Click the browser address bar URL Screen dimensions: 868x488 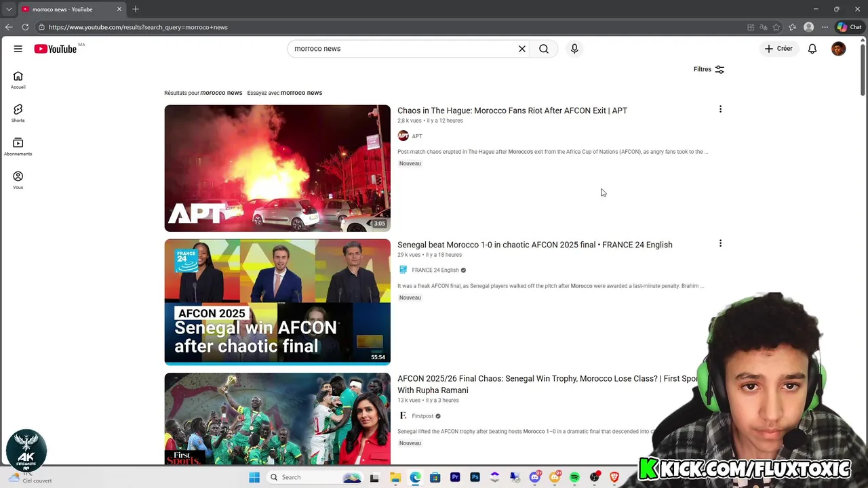tap(138, 27)
